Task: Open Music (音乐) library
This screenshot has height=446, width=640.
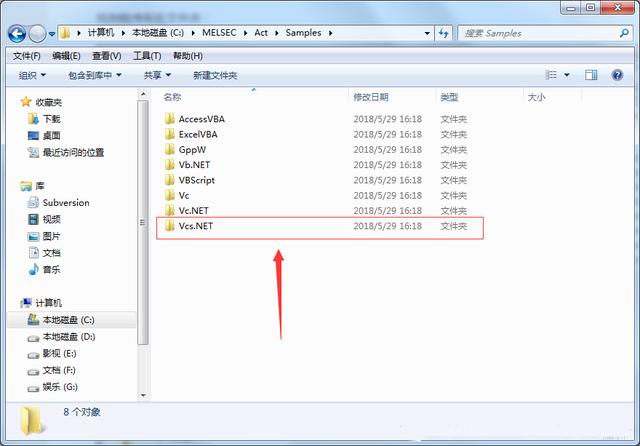Action: (51, 269)
